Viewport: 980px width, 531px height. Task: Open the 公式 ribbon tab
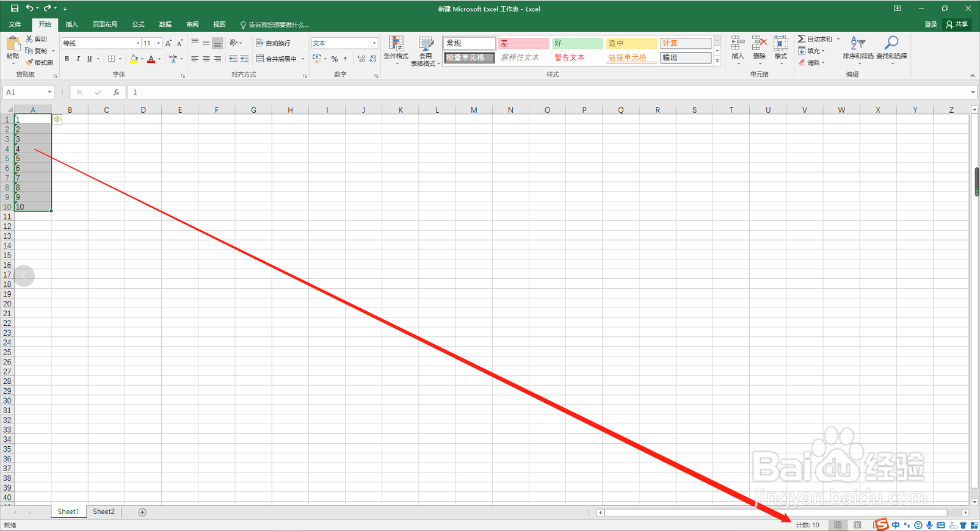pyautogui.click(x=139, y=25)
